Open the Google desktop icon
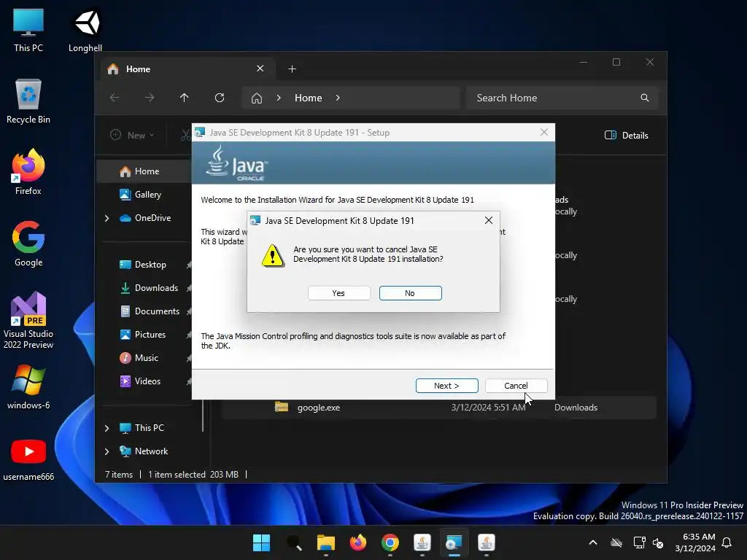747x560 pixels. click(x=28, y=244)
